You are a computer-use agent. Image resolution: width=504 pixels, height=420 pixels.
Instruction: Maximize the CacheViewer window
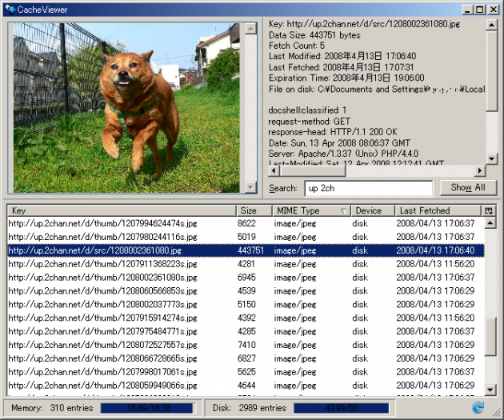(478, 9)
